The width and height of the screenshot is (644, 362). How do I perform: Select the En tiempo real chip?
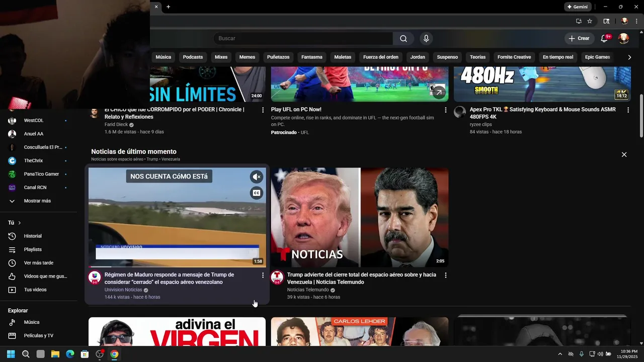558,57
